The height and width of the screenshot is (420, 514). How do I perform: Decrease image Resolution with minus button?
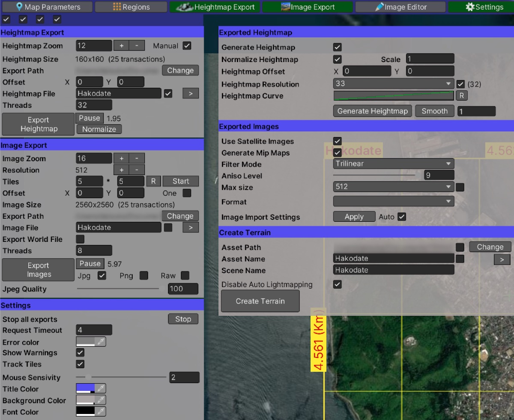tap(137, 170)
